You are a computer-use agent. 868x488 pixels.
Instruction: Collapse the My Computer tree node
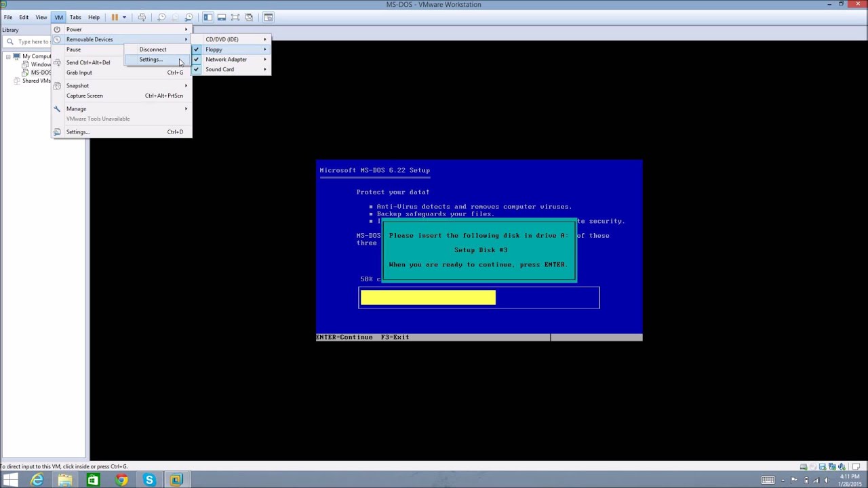(8, 56)
